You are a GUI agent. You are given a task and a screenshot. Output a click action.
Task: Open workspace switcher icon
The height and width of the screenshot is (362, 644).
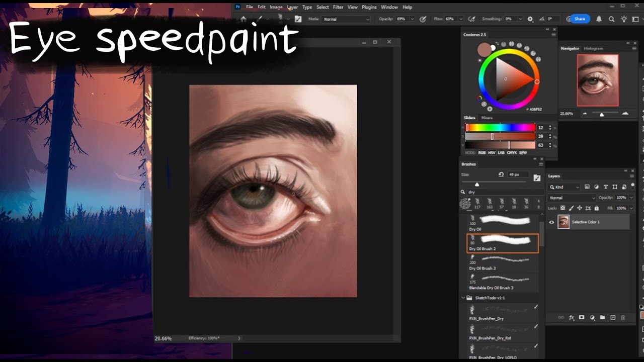coord(635,19)
